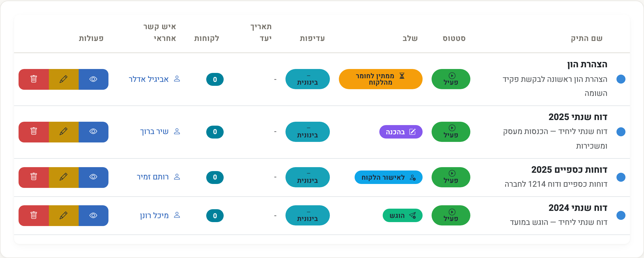Viewport: 644px width, 258px height.
Task: Click the הוגש stage badge
Action: click(x=403, y=215)
